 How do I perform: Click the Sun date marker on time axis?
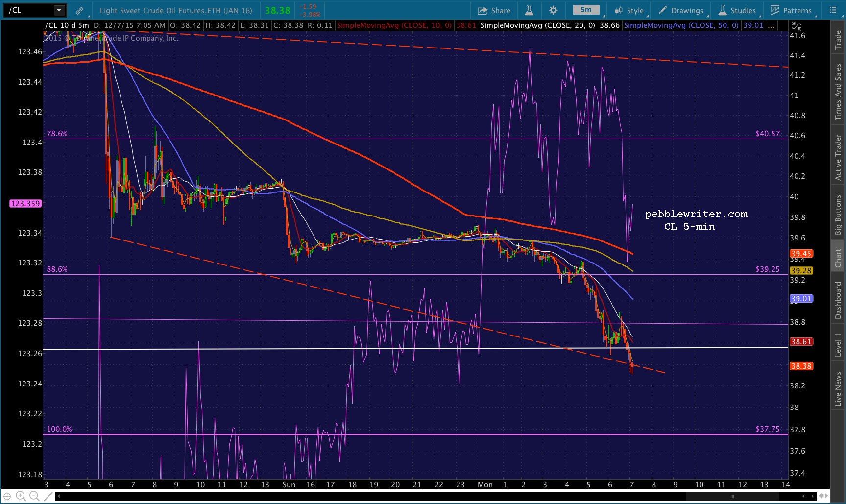pos(289,485)
